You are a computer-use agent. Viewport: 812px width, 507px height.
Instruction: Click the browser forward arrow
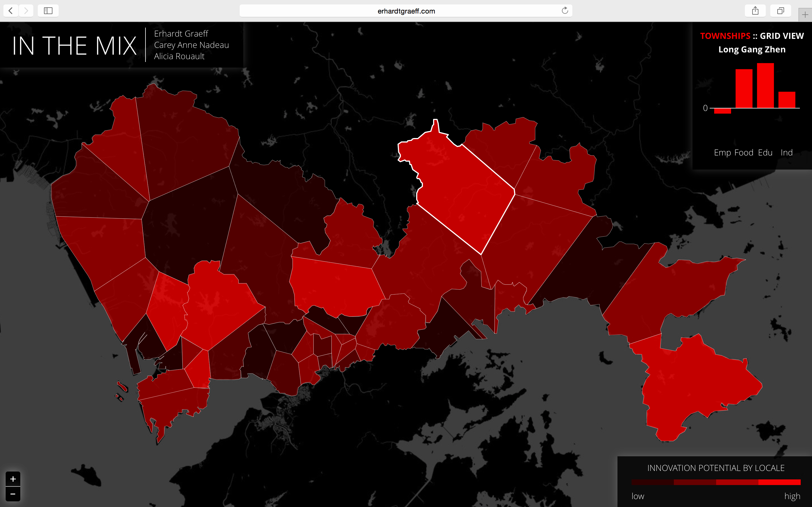tap(26, 11)
